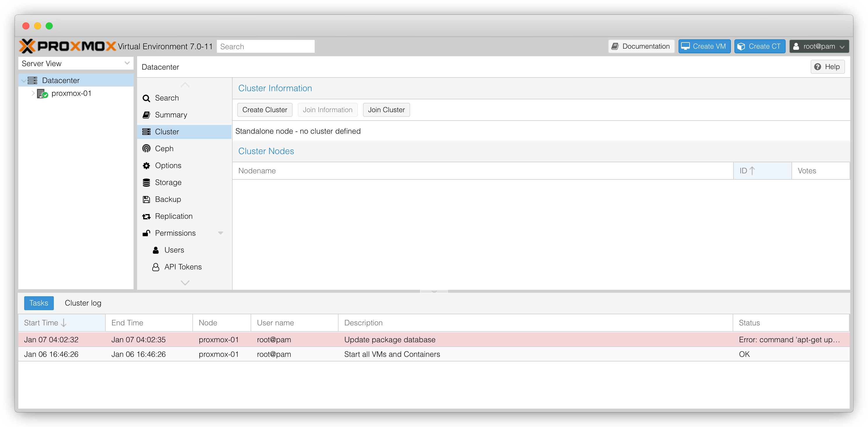
Task: Click the Backup floppy disk icon
Action: 146,199
